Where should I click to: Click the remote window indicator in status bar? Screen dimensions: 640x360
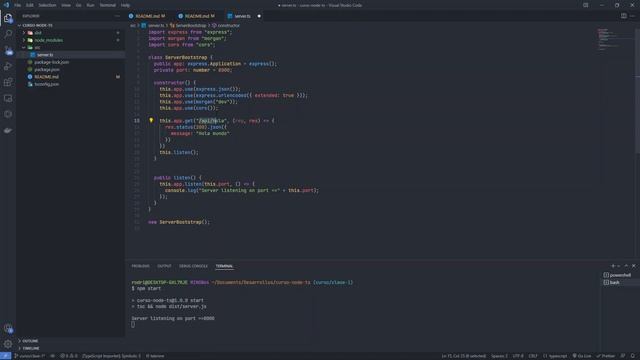click(5, 356)
